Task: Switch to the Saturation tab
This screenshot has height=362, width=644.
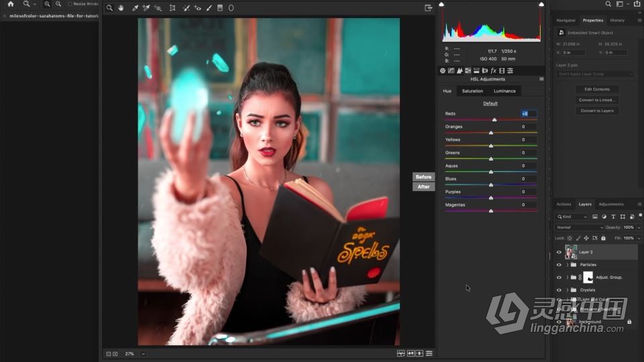Action: [472, 91]
